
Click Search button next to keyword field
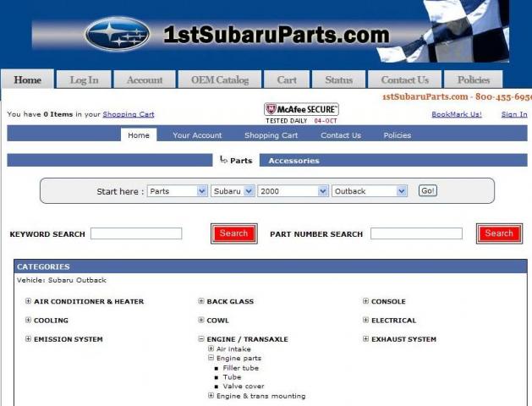click(233, 233)
